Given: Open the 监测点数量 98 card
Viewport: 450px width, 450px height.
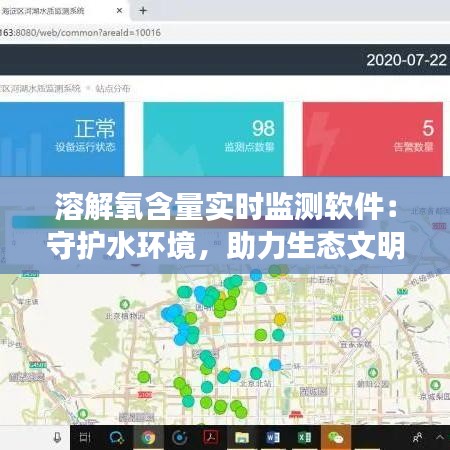Looking at the screenshot, I should pos(213,139).
